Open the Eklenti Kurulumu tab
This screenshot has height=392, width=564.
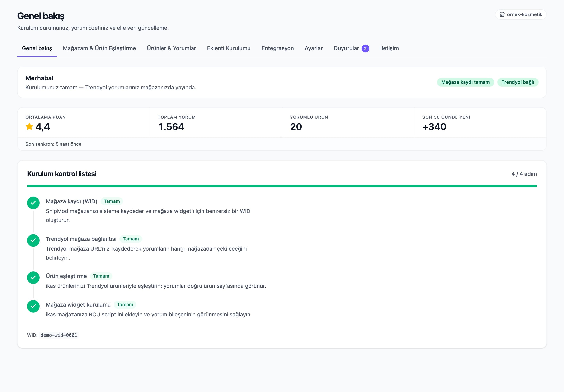229,48
